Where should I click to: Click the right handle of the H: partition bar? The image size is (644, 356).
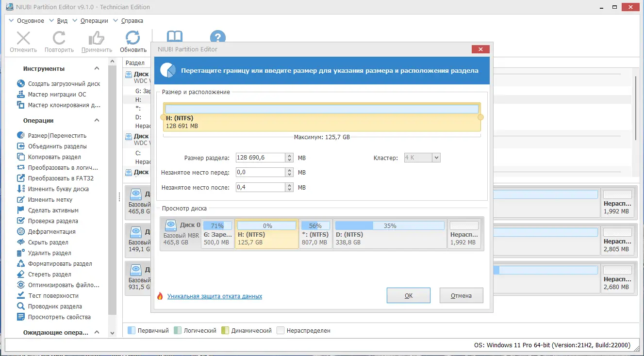pyautogui.click(x=481, y=117)
